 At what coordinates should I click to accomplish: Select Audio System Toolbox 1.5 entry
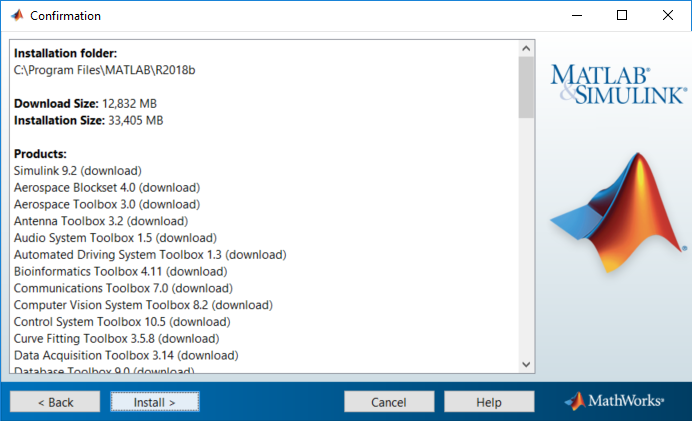[x=115, y=238]
